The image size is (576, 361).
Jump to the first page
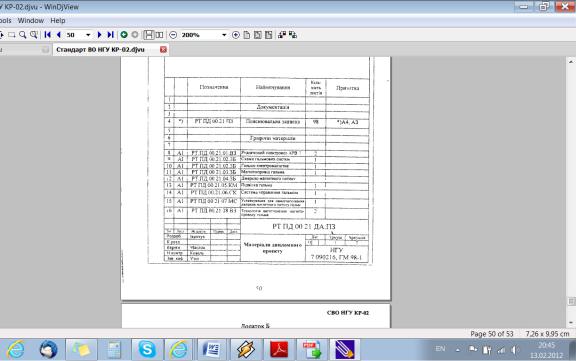(47, 35)
